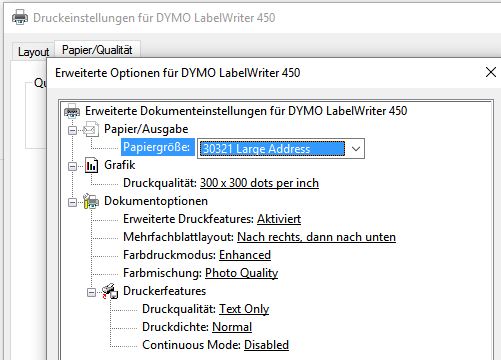Select the Papiergröße tree label

click(x=158, y=147)
